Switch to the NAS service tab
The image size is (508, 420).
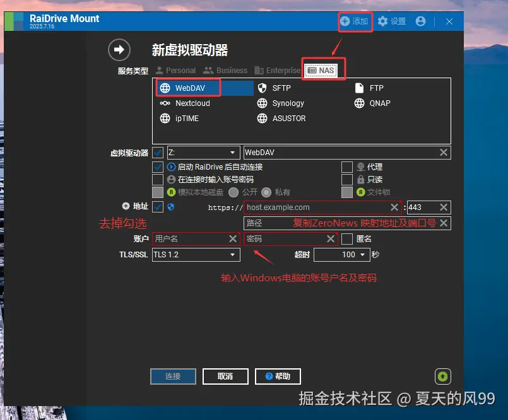click(x=321, y=70)
